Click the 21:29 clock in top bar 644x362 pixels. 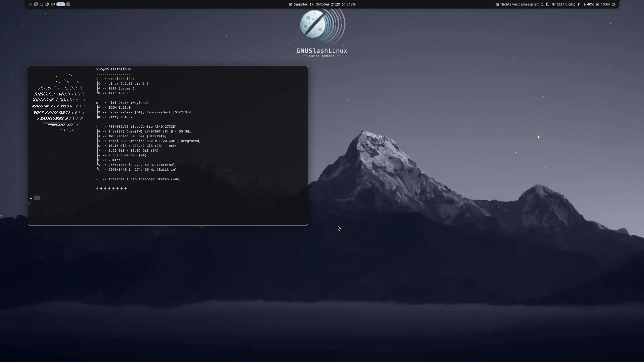pos(336,4)
